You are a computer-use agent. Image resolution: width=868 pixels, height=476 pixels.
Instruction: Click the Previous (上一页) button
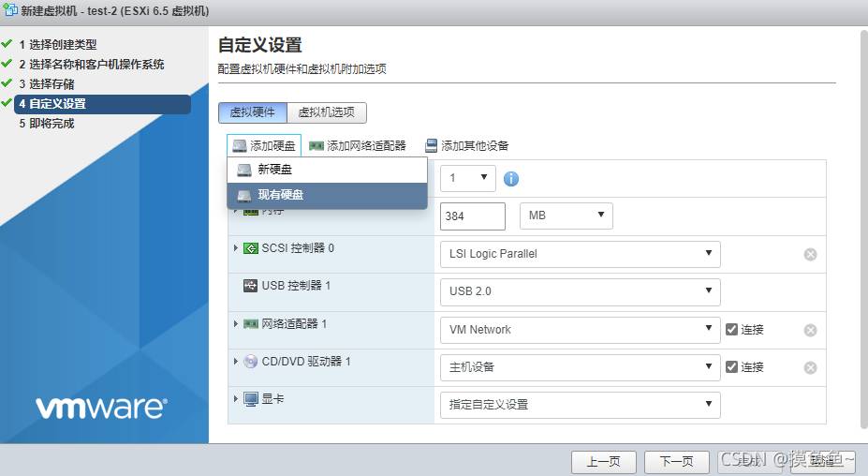603,461
